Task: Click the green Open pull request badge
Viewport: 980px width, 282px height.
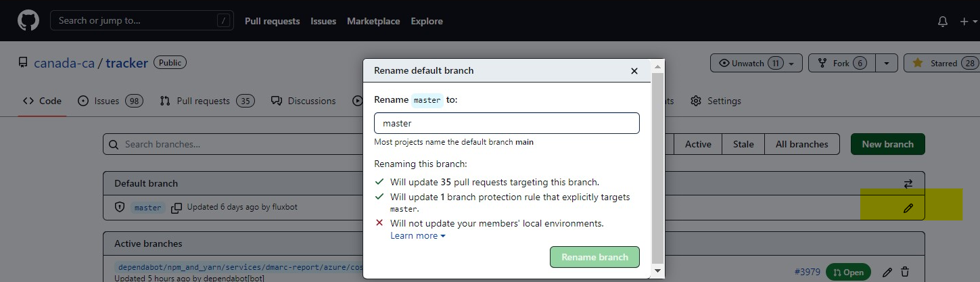Action: coord(848,273)
